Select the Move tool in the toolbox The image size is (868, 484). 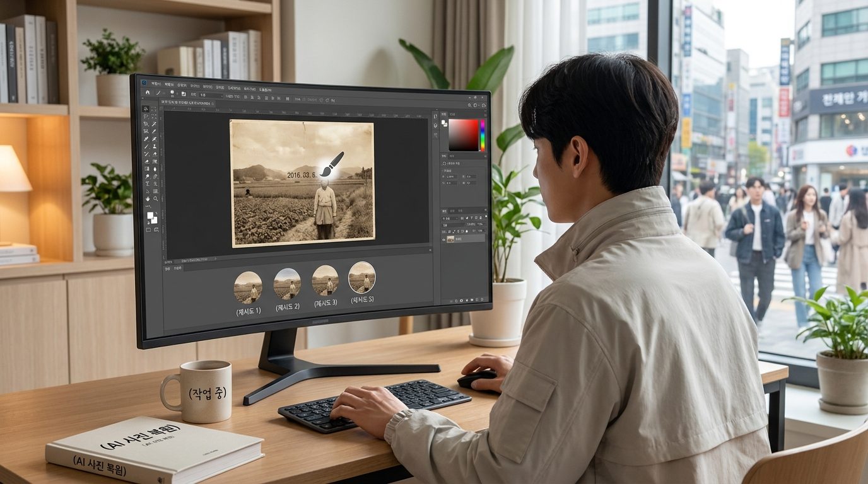146,108
